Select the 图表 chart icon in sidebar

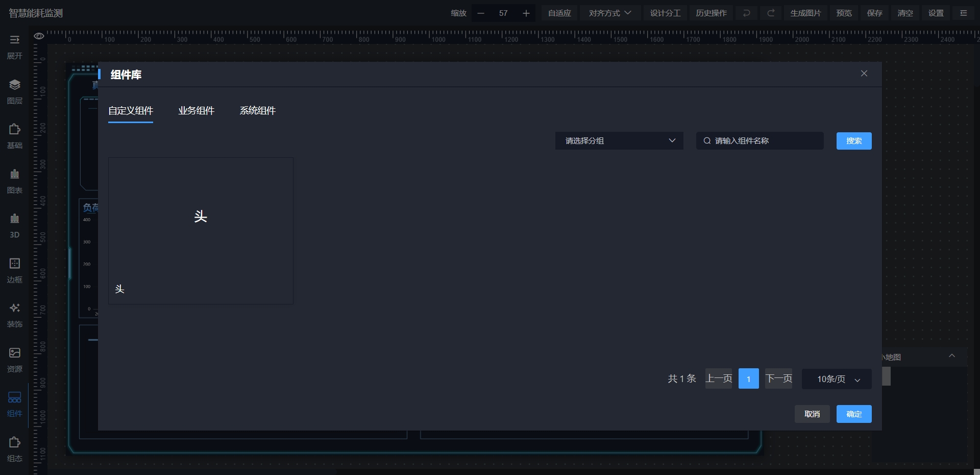coord(14,175)
